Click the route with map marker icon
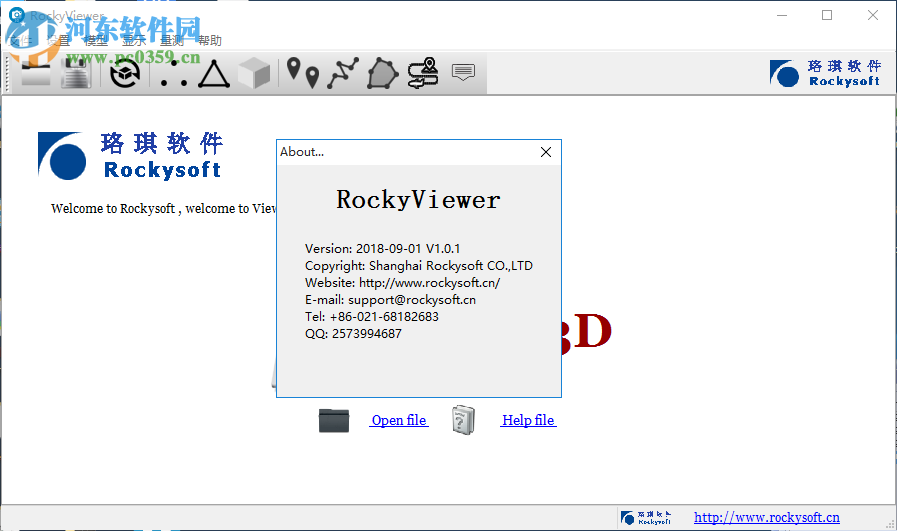The width and height of the screenshot is (897, 531). (x=423, y=73)
